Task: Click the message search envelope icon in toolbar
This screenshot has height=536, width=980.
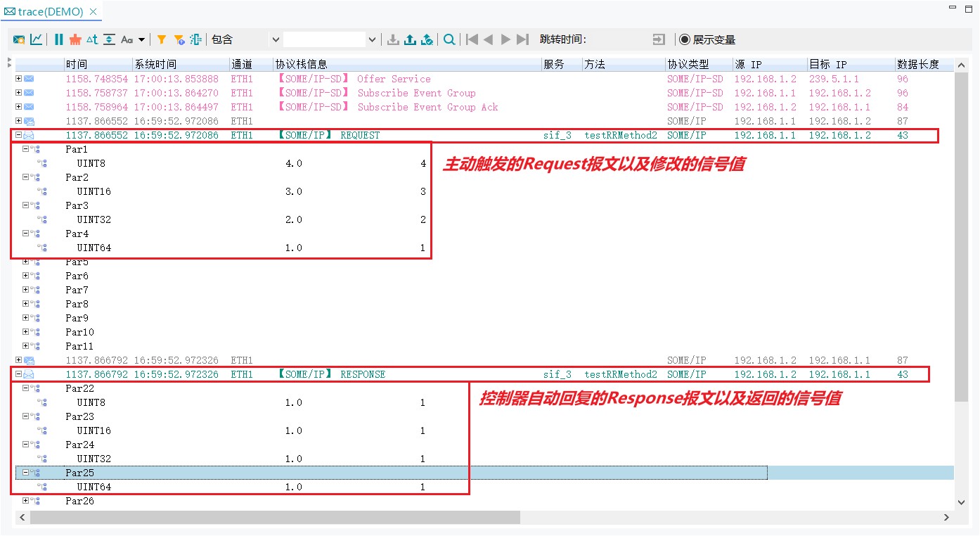Action: click(x=19, y=40)
